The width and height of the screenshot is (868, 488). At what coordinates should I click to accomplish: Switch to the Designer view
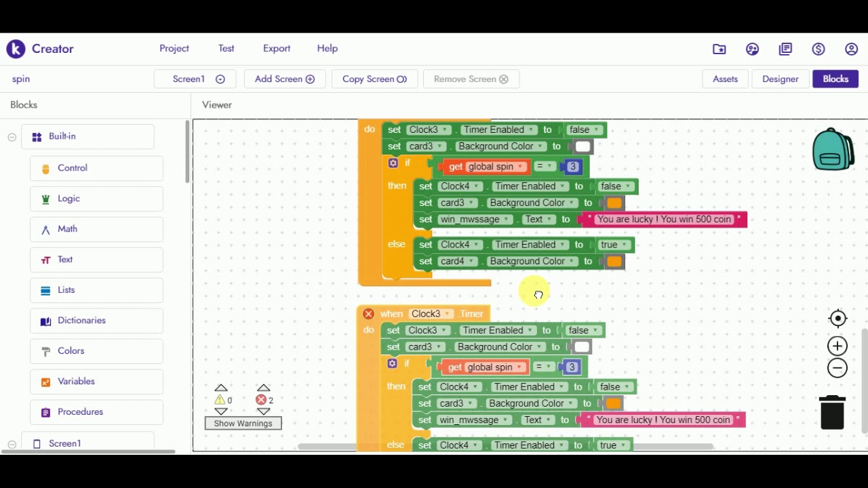coord(781,79)
